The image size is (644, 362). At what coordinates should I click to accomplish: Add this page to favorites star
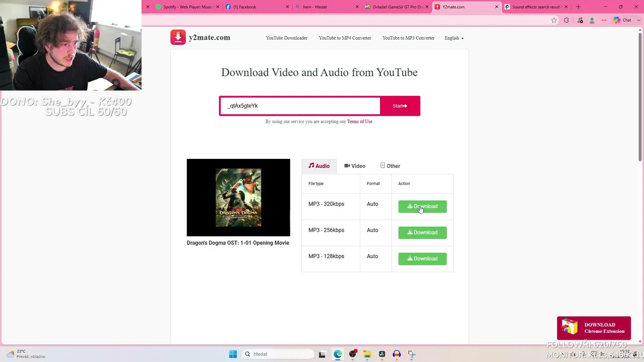pos(554,20)
